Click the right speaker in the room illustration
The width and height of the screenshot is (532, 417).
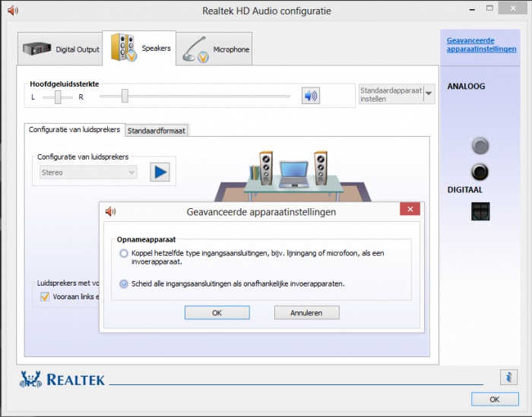pyautogui.click(x=321, y=168)
